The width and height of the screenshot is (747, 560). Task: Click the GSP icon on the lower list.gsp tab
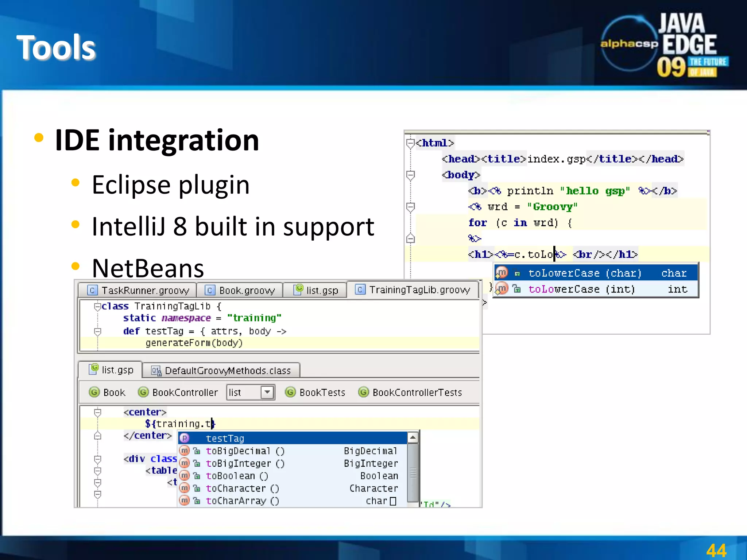[x=94, y=369]
